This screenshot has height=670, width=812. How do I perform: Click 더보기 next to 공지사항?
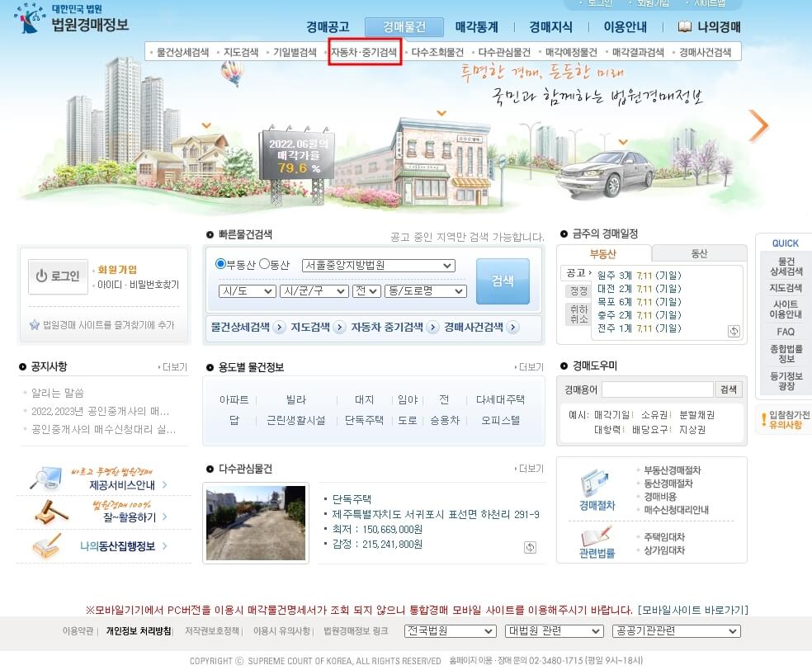pyautogui.click(x=173, y=366)
